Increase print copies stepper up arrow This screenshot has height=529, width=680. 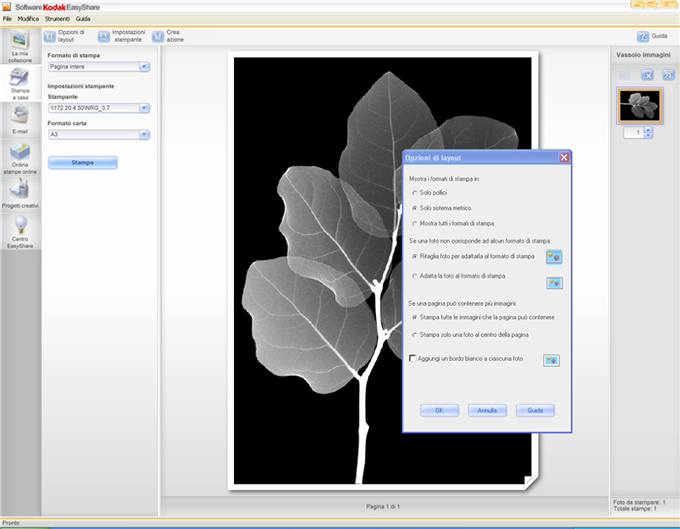click(x=648, y=130)
